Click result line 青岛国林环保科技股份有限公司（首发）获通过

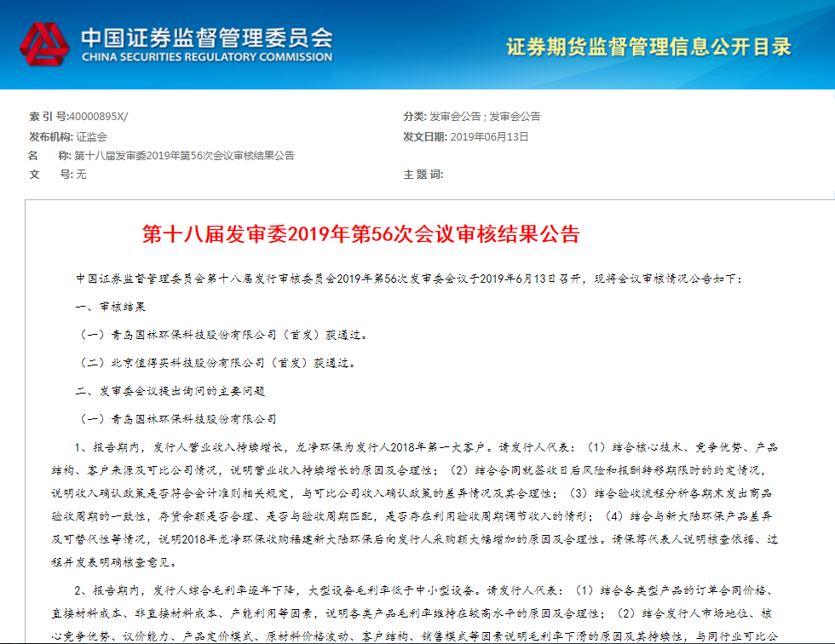(x=223, y=335)
